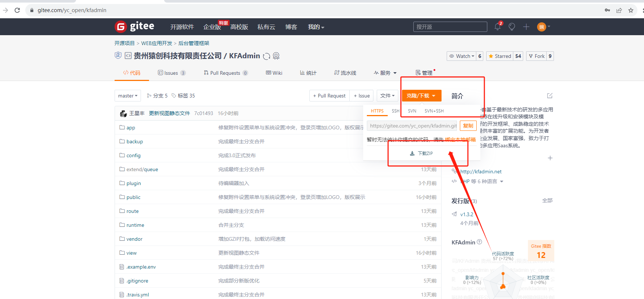This screenshot has width=644, height=299.
Task: Open the notifications bell
Action: (x=498, y=27)
